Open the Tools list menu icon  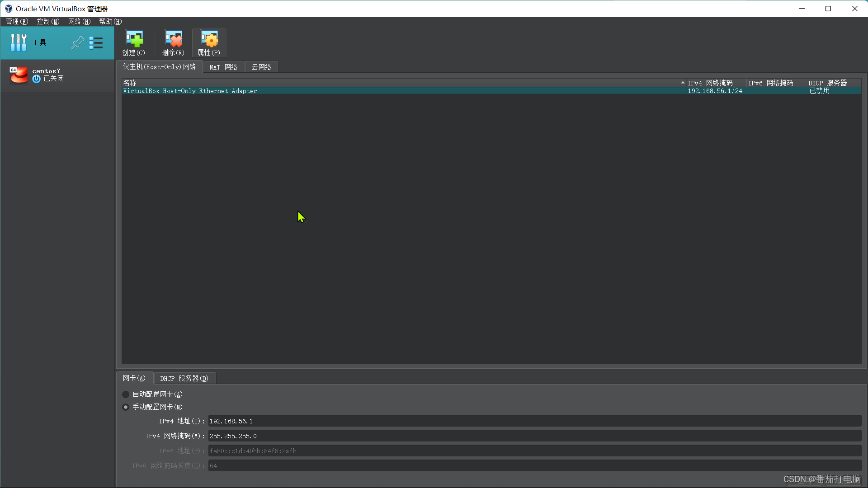pos(96,43)
